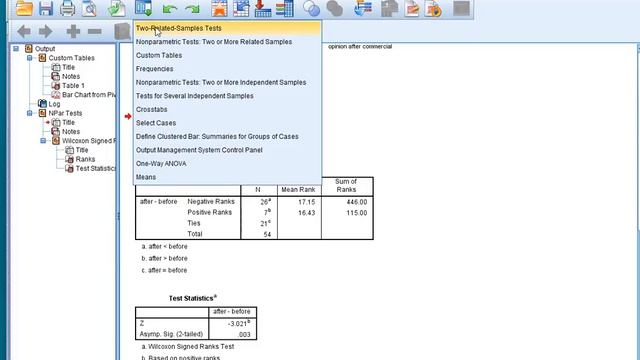Select Crosstabs in the dropdown list
Image resolution: width=640 pixels, height=360 pixels.
[x=227, y=109]
